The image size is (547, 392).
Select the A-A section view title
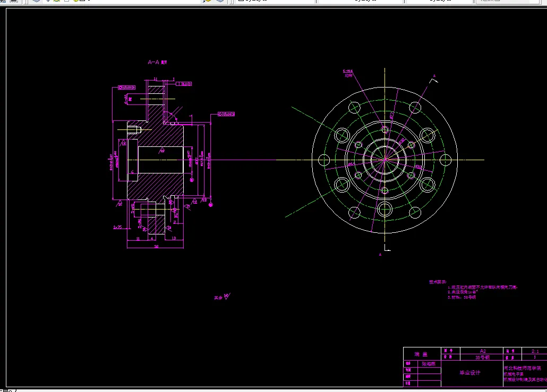(157, 63)
